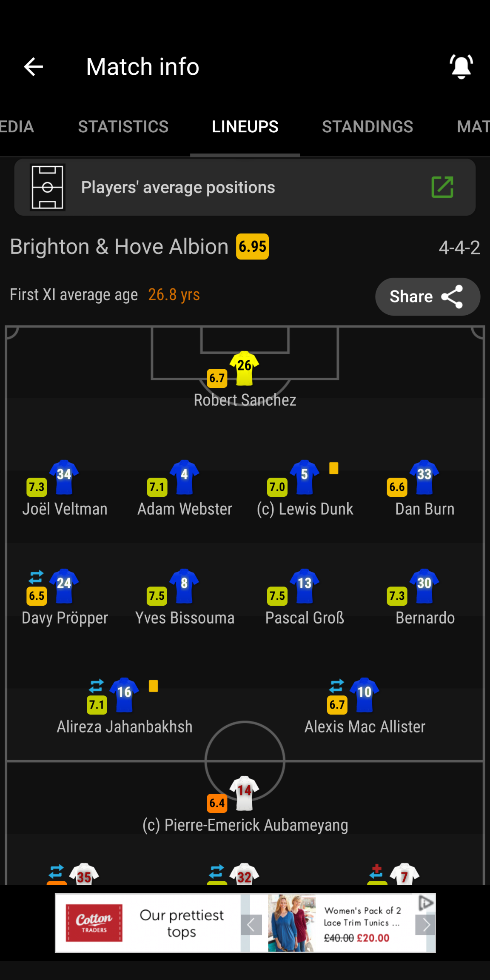Screen dimensions: 490x980
Task: Toggle match notification bell
Action: coord(461,67)
